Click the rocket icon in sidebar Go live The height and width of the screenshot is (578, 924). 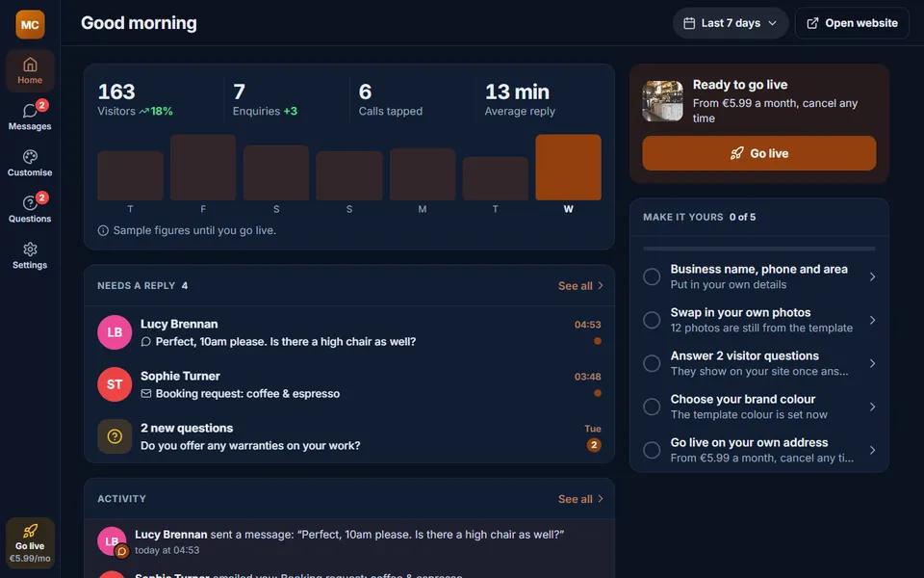(x=30, y=530)
